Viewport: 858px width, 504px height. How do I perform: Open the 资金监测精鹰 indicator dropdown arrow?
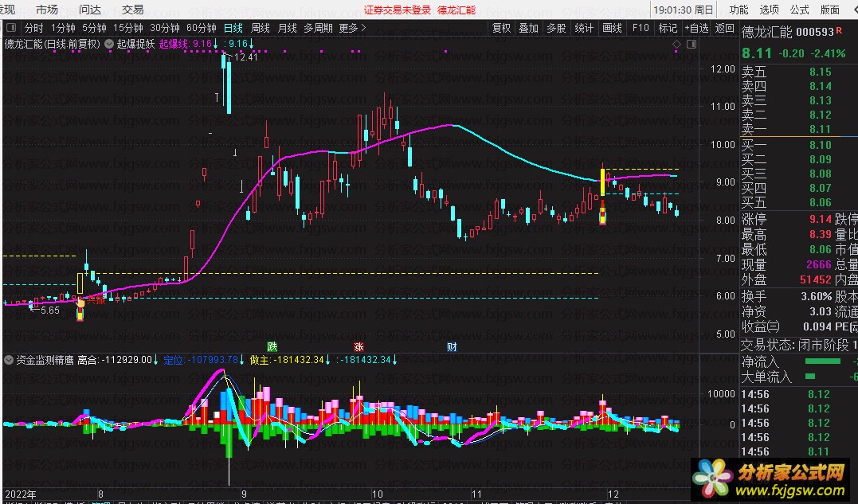(9, 360)
